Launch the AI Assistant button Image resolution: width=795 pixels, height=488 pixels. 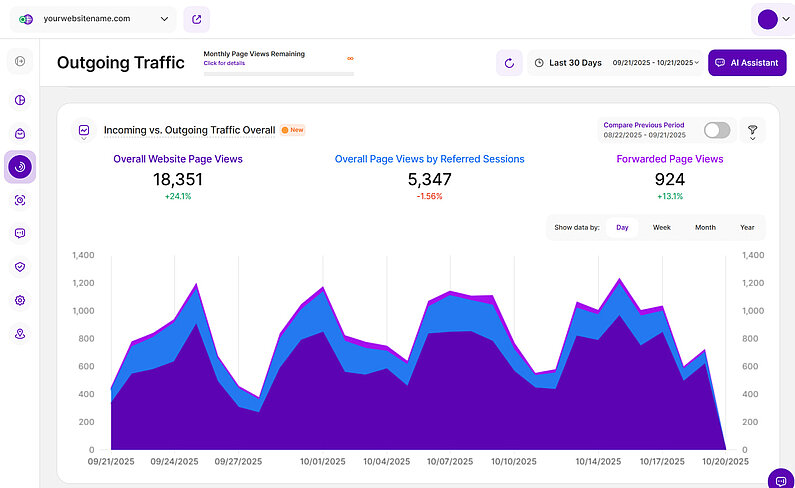point(746,63)
